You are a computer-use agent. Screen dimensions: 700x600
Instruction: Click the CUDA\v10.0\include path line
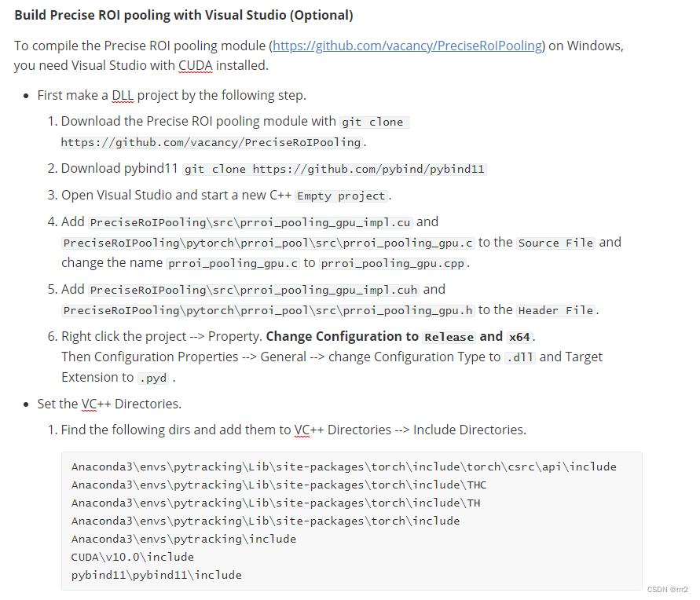(x=132, y=557)
